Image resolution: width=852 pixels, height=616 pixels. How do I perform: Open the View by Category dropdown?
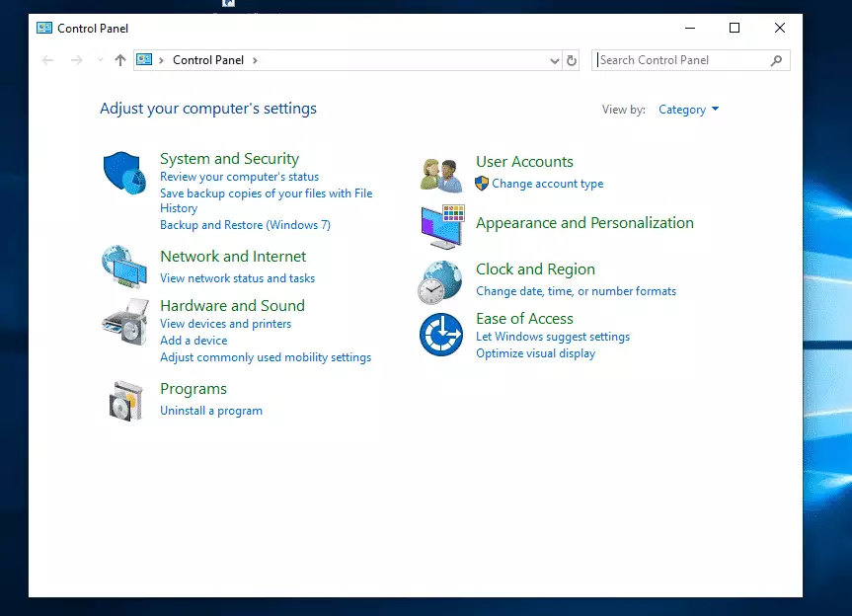point(688,110)
